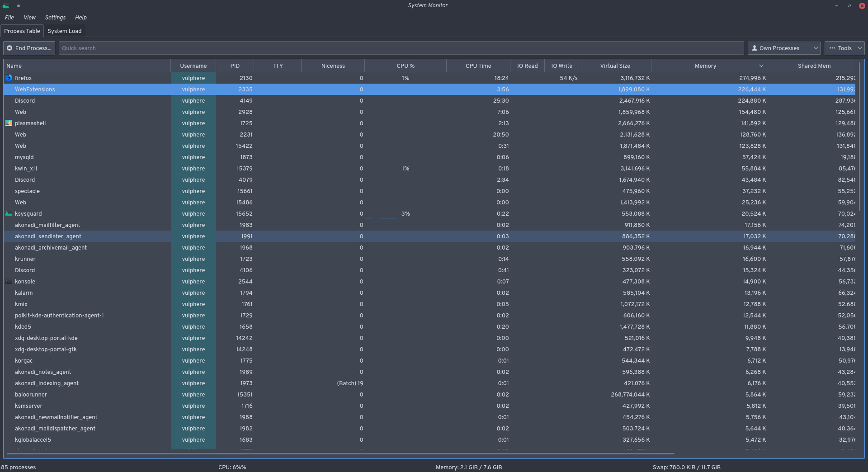Click the ksysguard process icon
The height and width of the screenshot is (472, 868).
9,213
